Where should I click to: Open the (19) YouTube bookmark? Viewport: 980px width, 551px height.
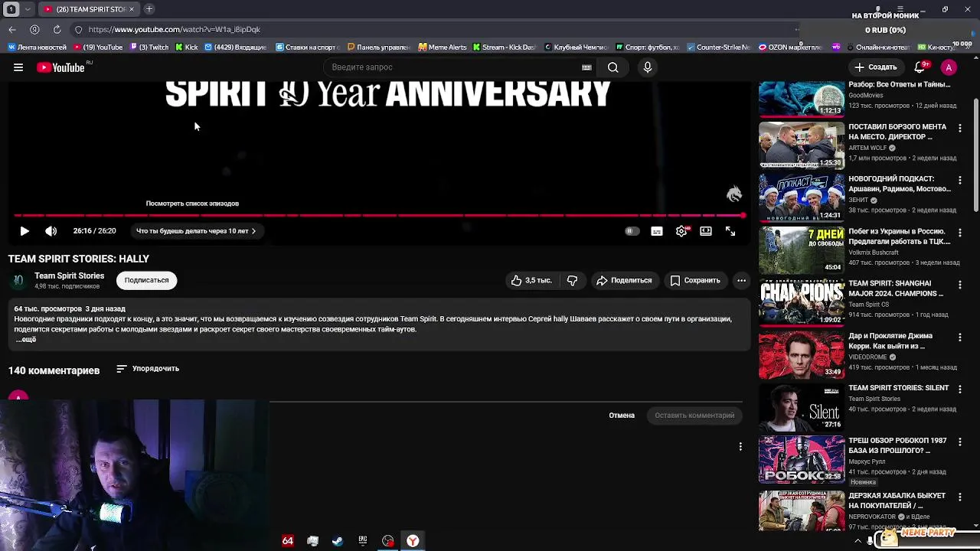click(x=98, y=47)
